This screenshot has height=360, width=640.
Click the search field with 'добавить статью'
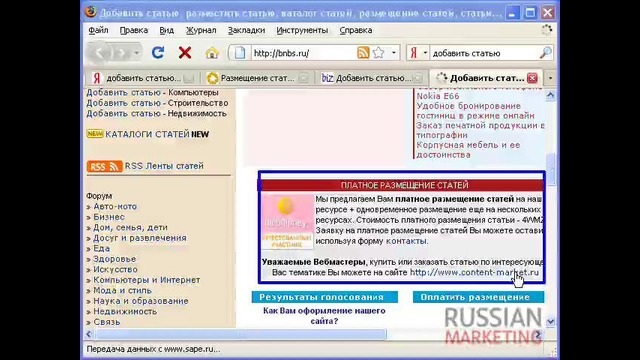pos(485,53)
